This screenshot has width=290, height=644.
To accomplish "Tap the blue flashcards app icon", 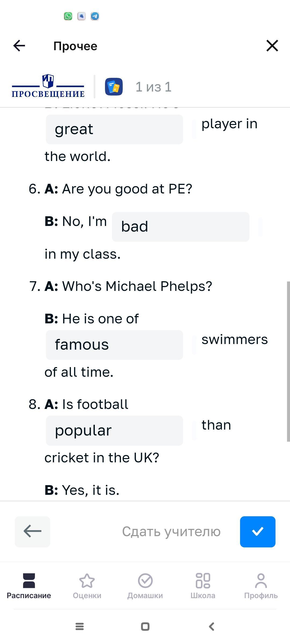I will tap(114, 87).
